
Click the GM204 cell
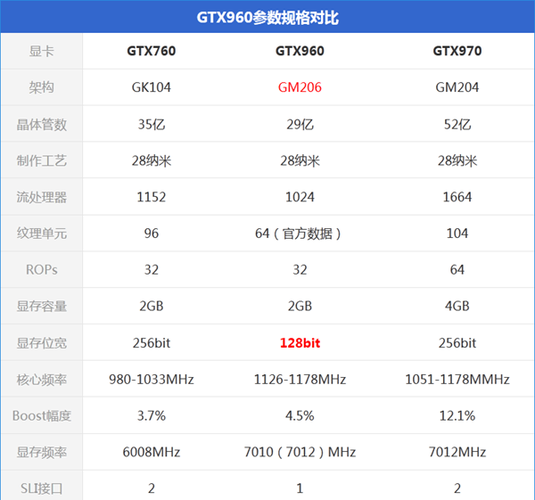pos(457,87)
